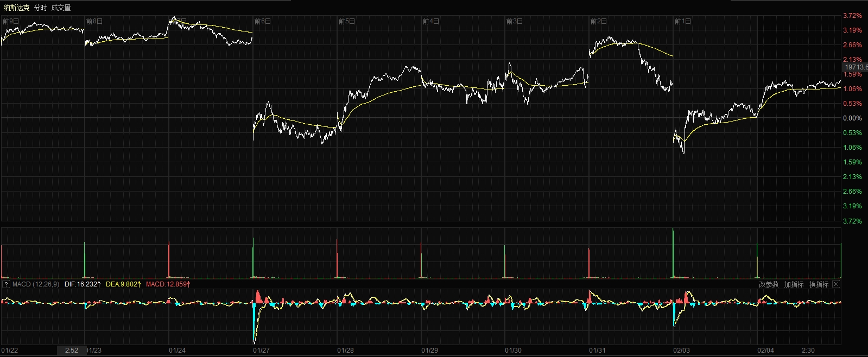
Task: Select the 02/03 date label
Action: pyautogui.click(x=681, y=350)
